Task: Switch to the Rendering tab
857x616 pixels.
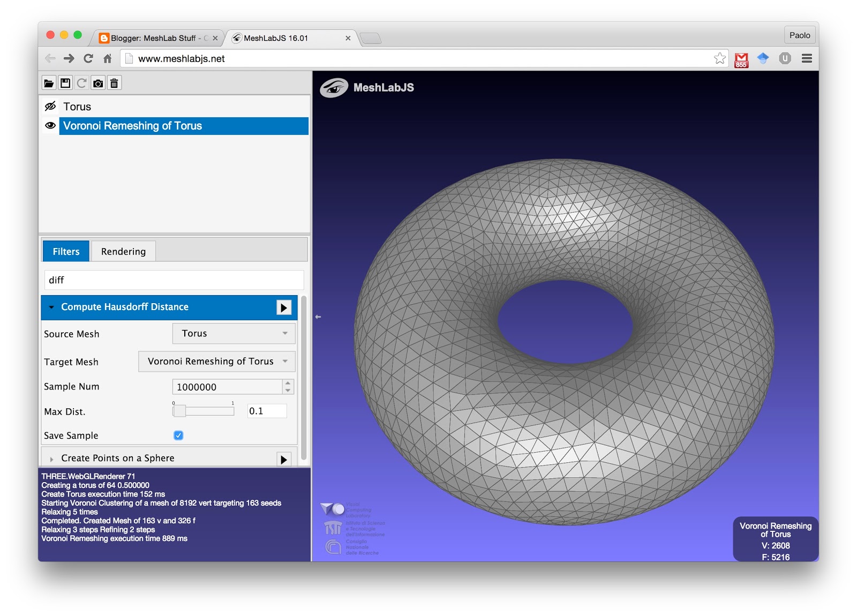Action: point(123,251)
